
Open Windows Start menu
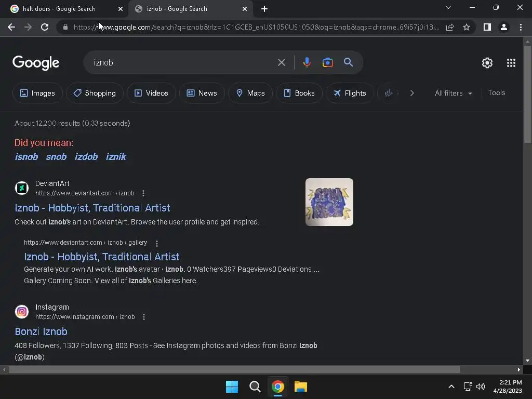coord(232,387)
